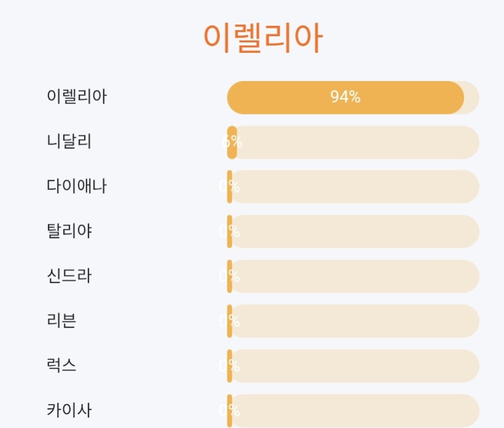This screenshot has width=504, height=428.
Task: Click the 리븐 progress bar
Action: 353,321
